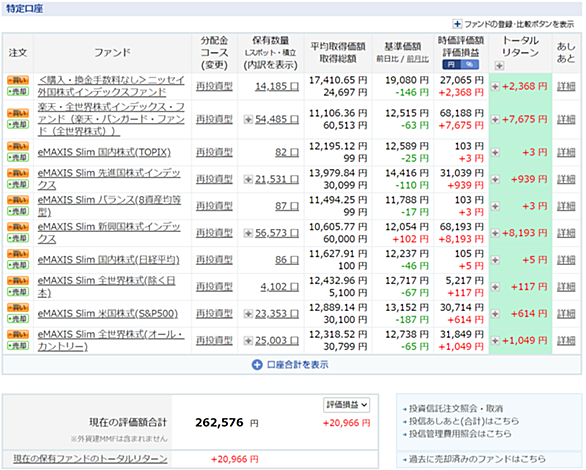Click 買い for eMAXIS Slim 全世界株式(除く日本)

(x=18, y=281)
